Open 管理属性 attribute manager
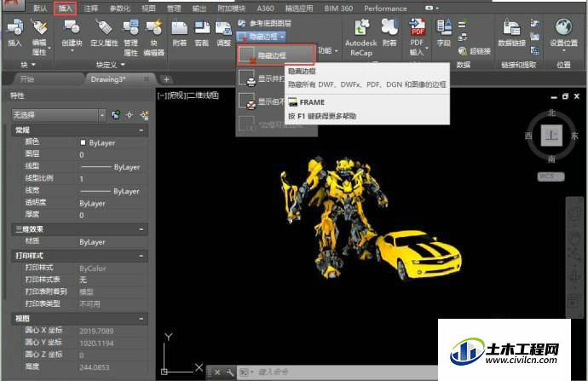This screenshot has height=381, width=588. coord(131,38)
